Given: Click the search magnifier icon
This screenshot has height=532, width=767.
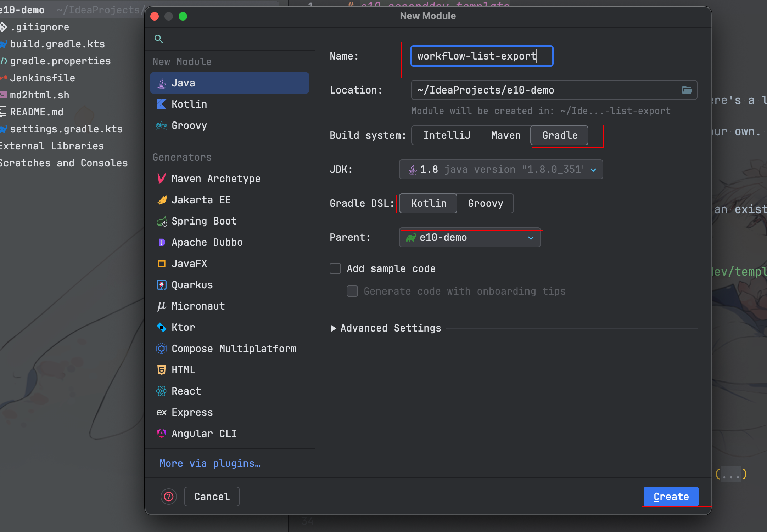Looking at the screenshot, I should click(x=158, y=39).
